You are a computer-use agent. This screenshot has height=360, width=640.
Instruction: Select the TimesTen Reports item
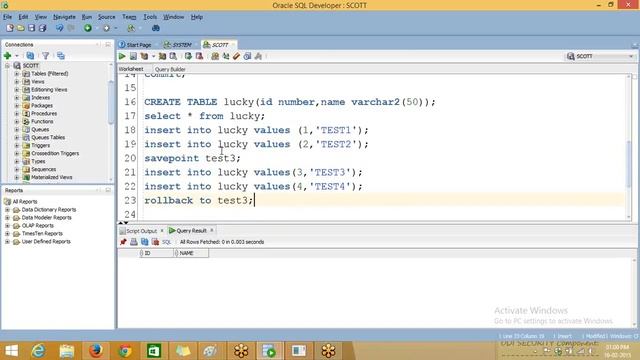pos(42,233)
